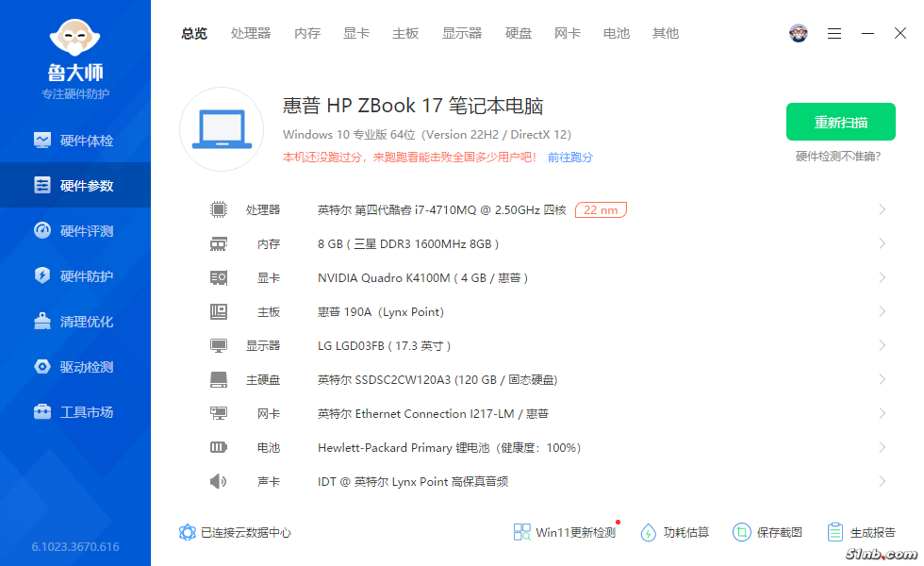Switch to the 总览 tab
The height and width of the screenshot is (566, 924).
click(194, 34)
